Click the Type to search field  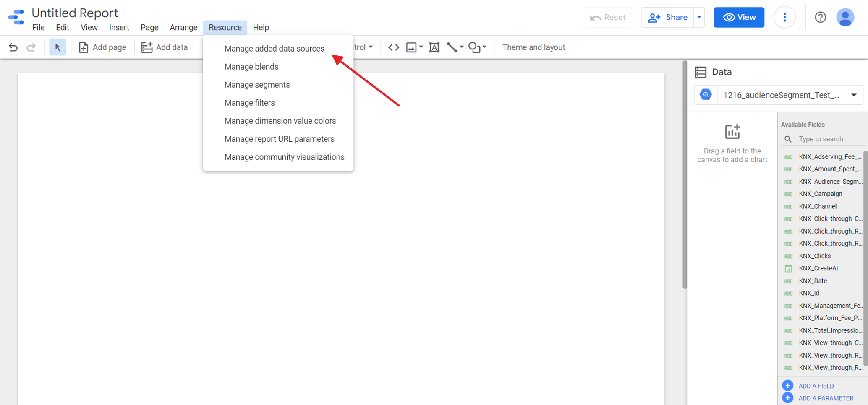827,139
